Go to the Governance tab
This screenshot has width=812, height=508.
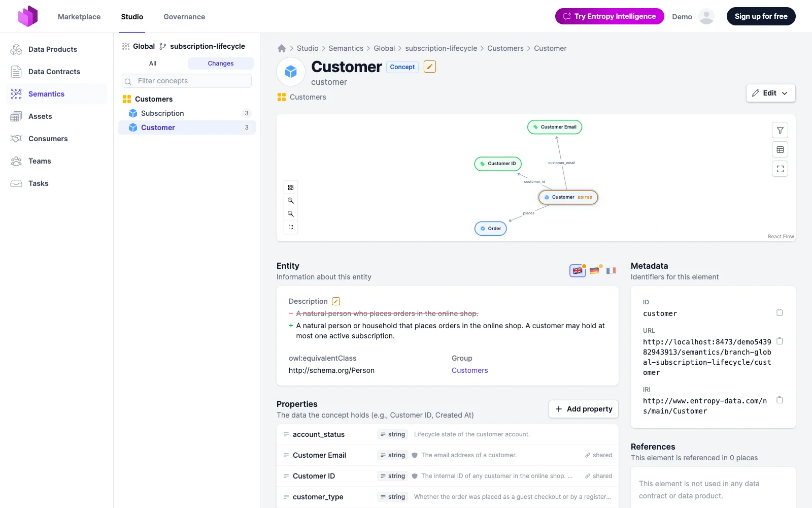click(184, 17)
